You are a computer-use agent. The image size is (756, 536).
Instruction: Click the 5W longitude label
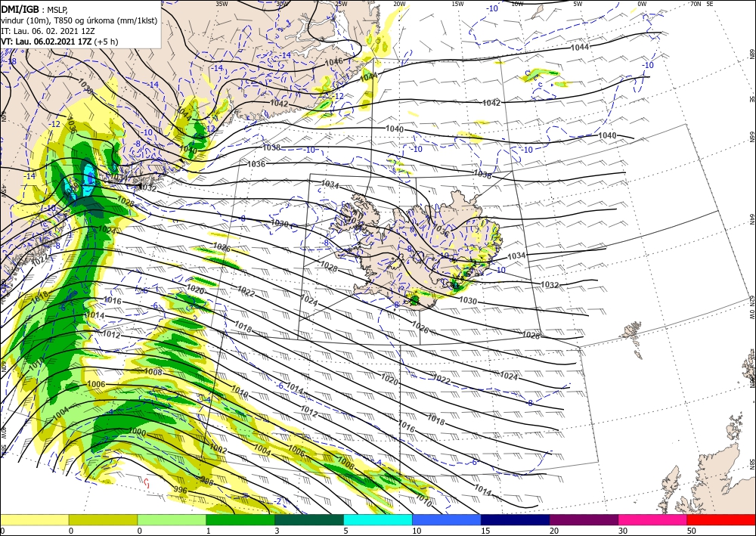point(578,4)
